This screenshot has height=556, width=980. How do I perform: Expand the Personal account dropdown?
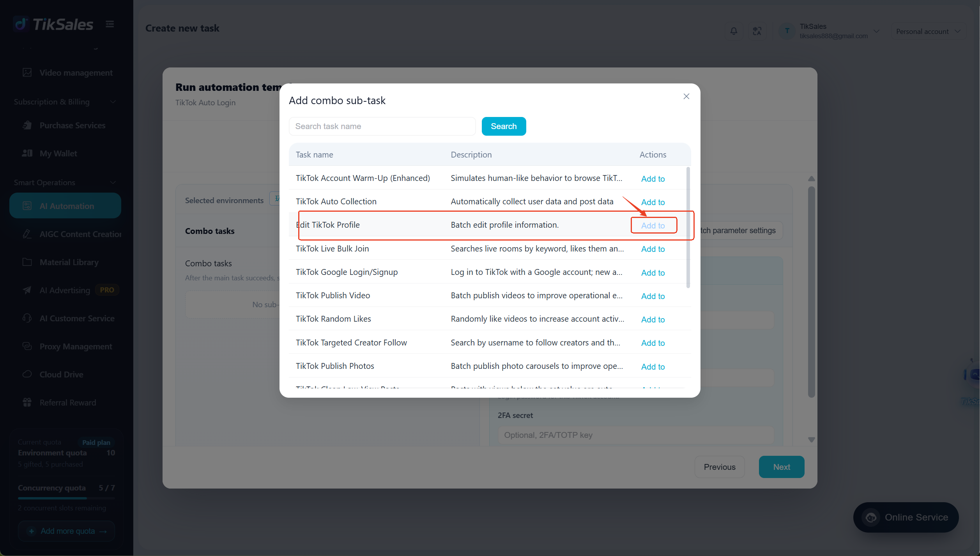(928, 31)
